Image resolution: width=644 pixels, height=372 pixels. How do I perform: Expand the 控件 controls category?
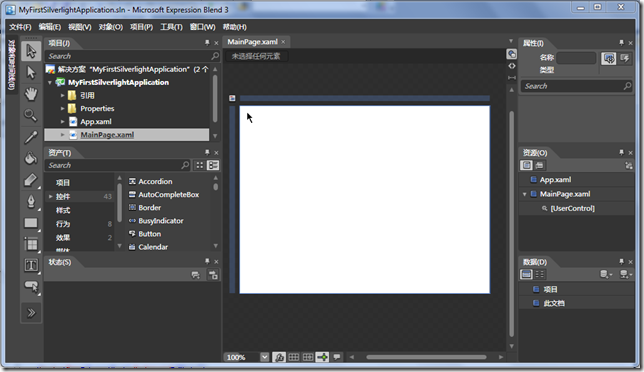click(x=51, y=196)
